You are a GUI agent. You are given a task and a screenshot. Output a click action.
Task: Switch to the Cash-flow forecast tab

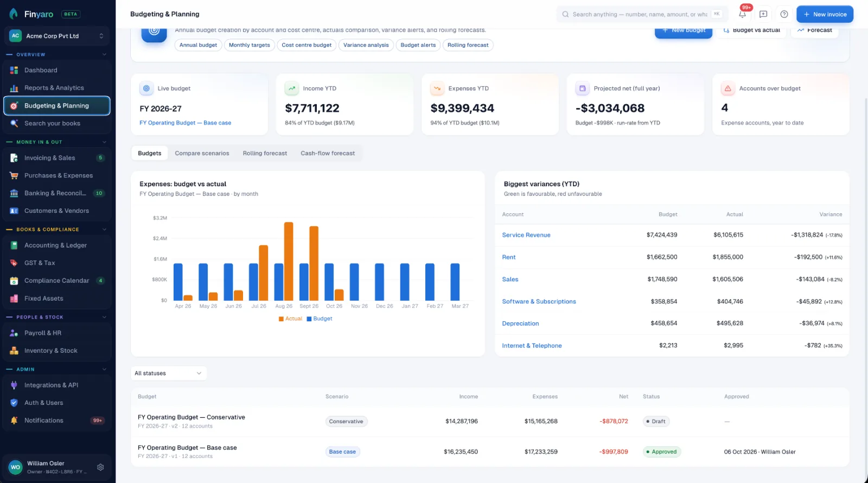pos(328,154)
